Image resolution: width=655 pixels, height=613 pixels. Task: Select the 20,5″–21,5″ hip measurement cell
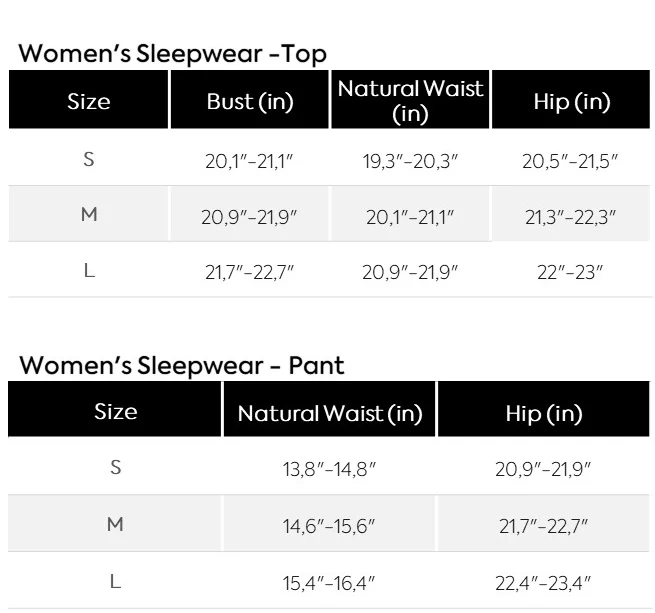pyautogui.click(x=570, y=162)
